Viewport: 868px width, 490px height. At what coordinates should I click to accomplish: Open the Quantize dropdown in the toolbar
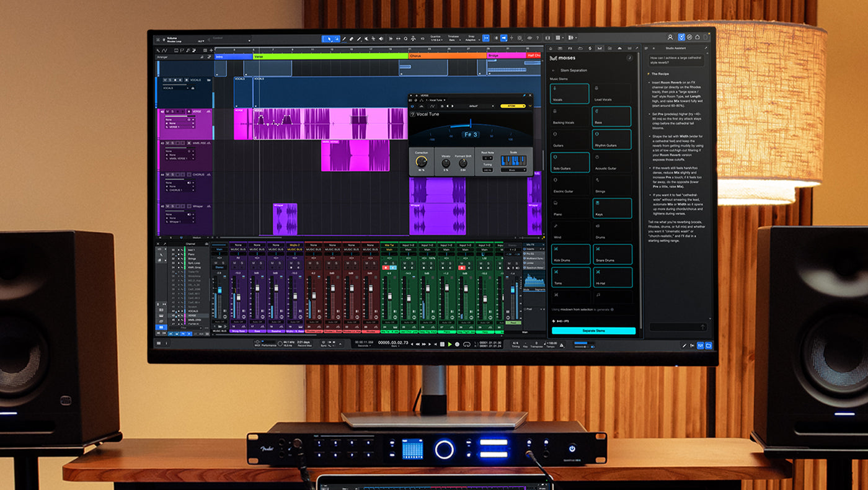(x=436, y=38)
